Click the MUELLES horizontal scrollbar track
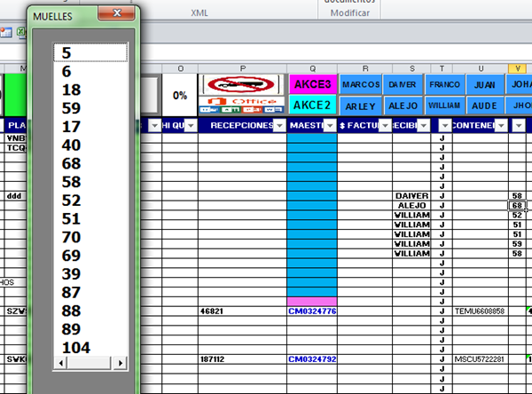The image size is (532, 394). tap(90, 363)
